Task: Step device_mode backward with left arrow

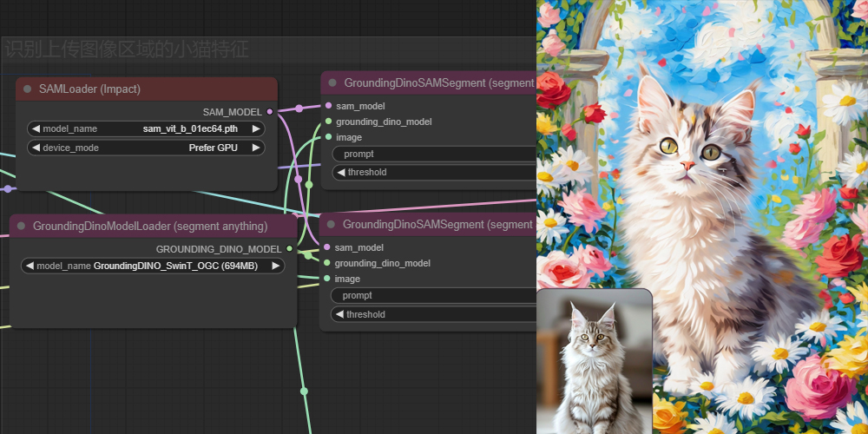Action: [36, 148]
